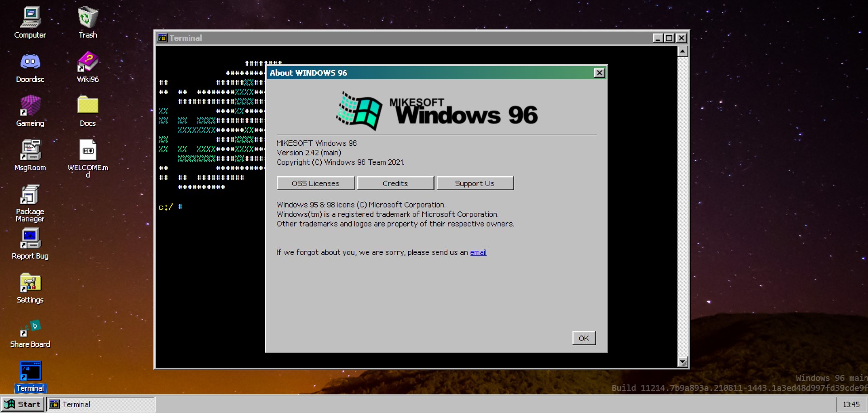Click the Windows 96 logo in About dialog
868x413 pixels.
point(437,110)
